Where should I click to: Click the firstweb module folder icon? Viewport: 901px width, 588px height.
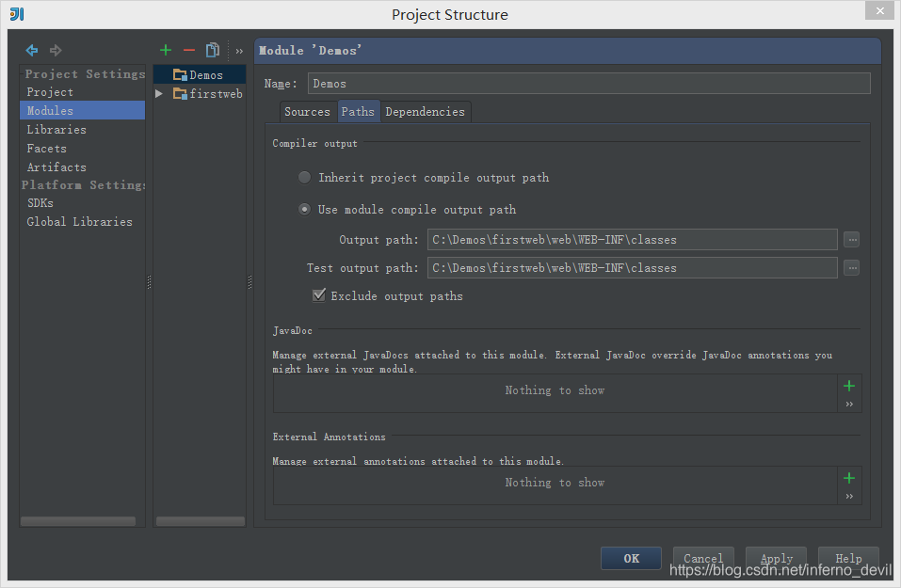(180, 93)
